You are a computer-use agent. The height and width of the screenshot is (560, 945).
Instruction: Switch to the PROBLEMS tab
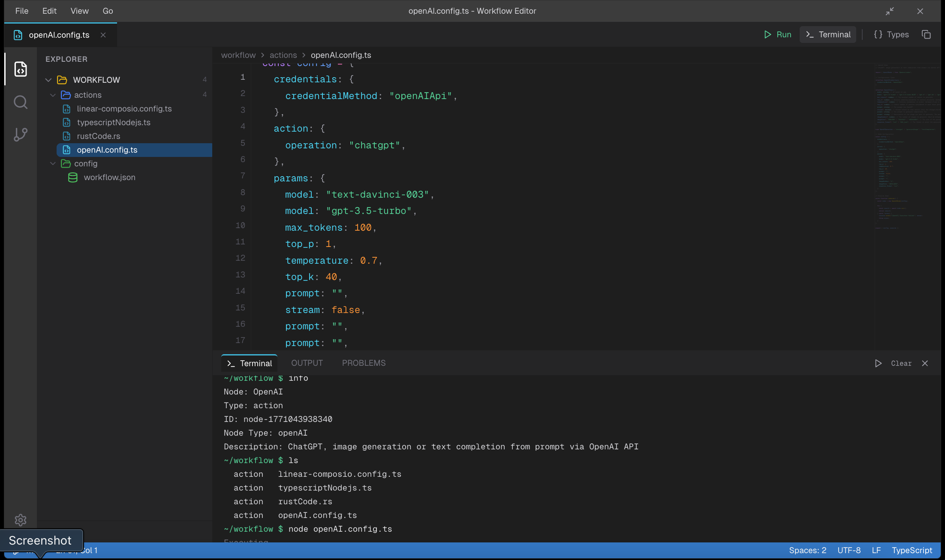tap(364, 363)
